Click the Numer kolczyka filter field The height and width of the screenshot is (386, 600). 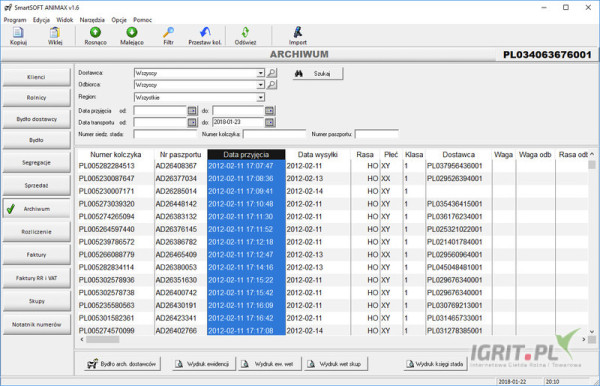pyautogui.click(x=274, y=134)
